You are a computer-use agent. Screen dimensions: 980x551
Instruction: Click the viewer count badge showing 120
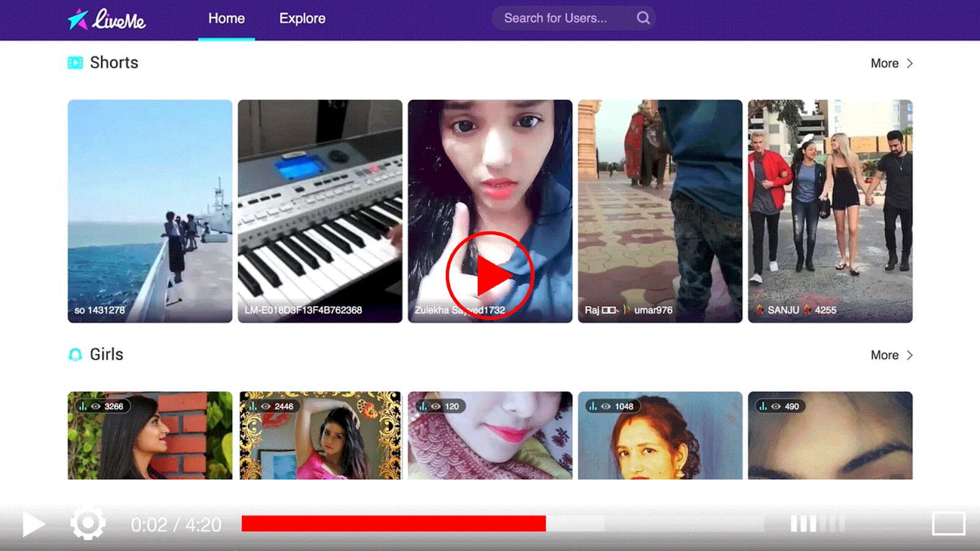coord(440,407)
